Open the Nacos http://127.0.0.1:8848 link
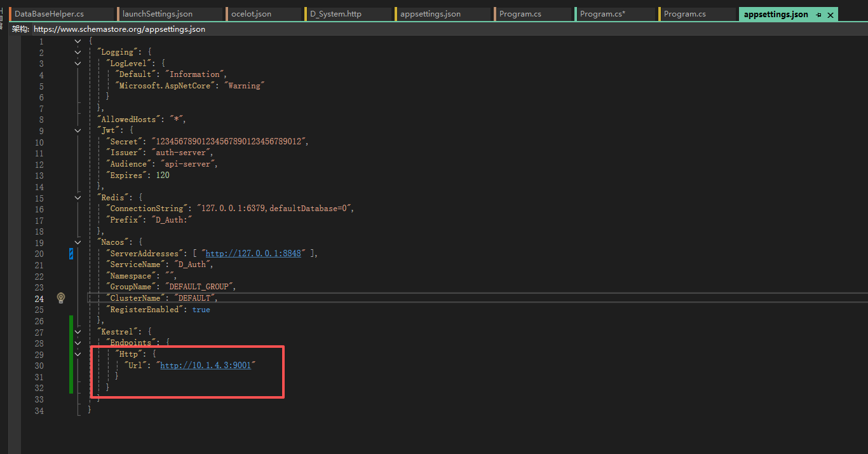Image resolution: width=868 pixels, height=454 pixels. click(253, 254)
